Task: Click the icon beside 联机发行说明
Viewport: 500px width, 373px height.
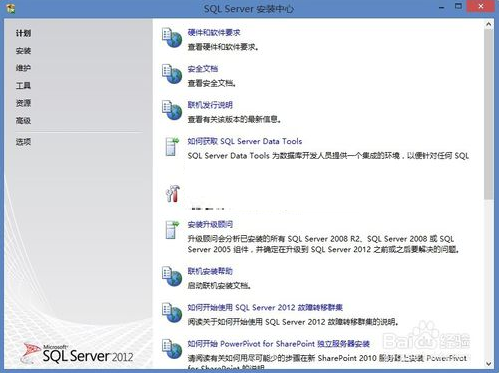Action: [172, 110]
